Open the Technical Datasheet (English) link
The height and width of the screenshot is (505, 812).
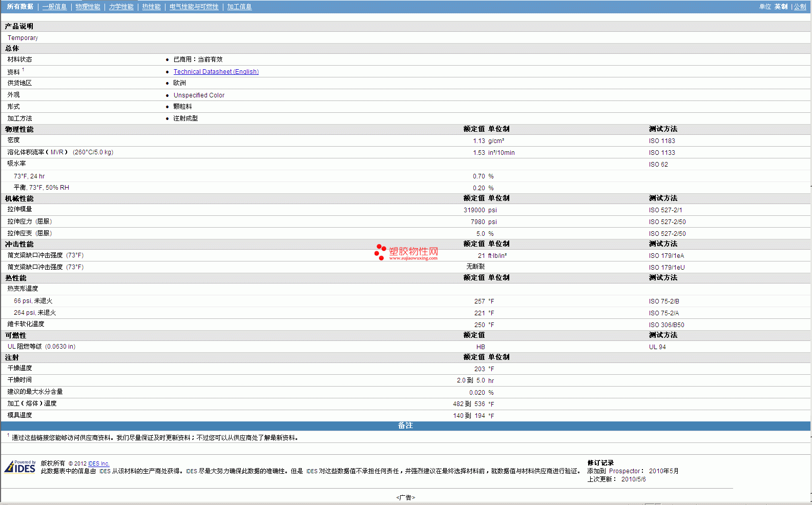pos(216,72)
